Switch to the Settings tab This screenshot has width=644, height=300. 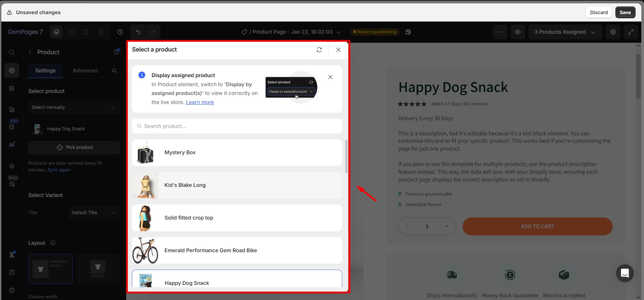coord(45,71)
